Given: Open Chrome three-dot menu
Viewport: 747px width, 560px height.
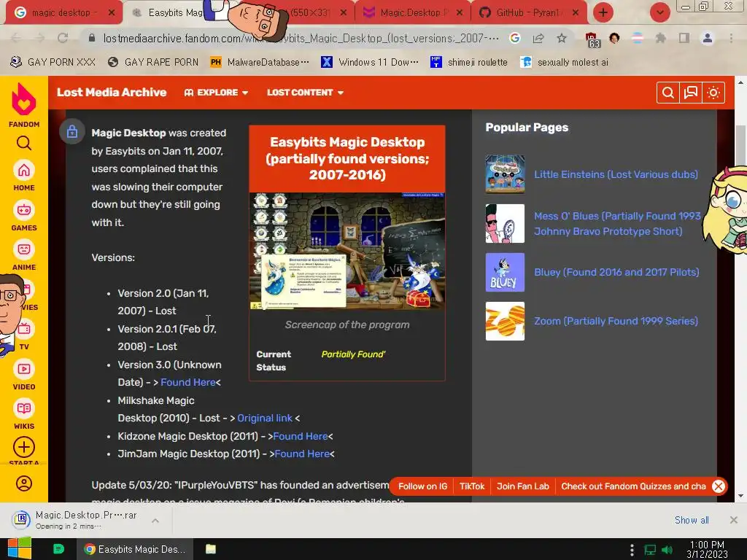Looking at the screenshot, I should pos(731,38).
